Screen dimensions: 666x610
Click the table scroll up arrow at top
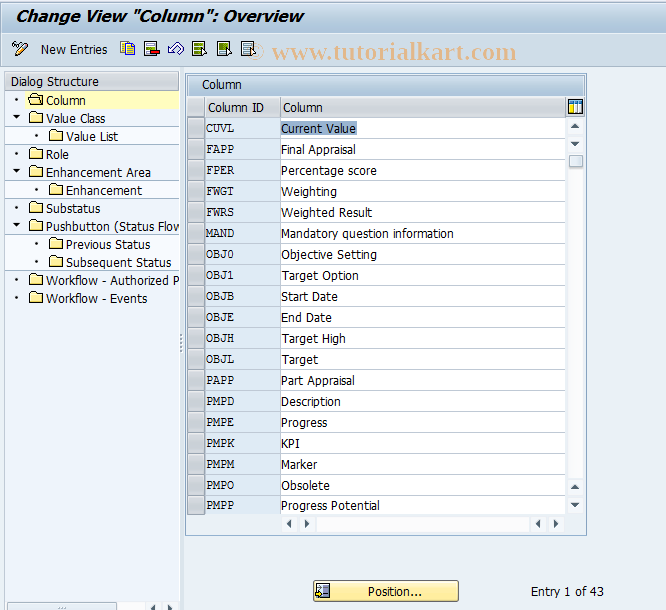tap(575, 126)
